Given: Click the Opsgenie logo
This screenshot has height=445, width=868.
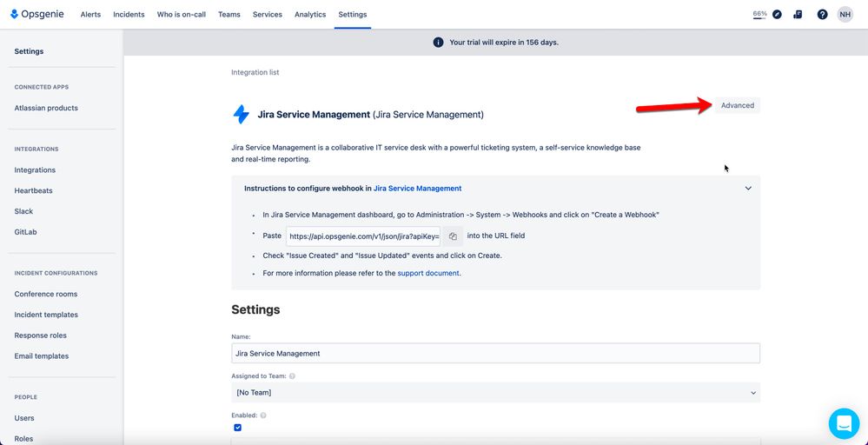Looking at the screenshot, I should pos(37,15).
